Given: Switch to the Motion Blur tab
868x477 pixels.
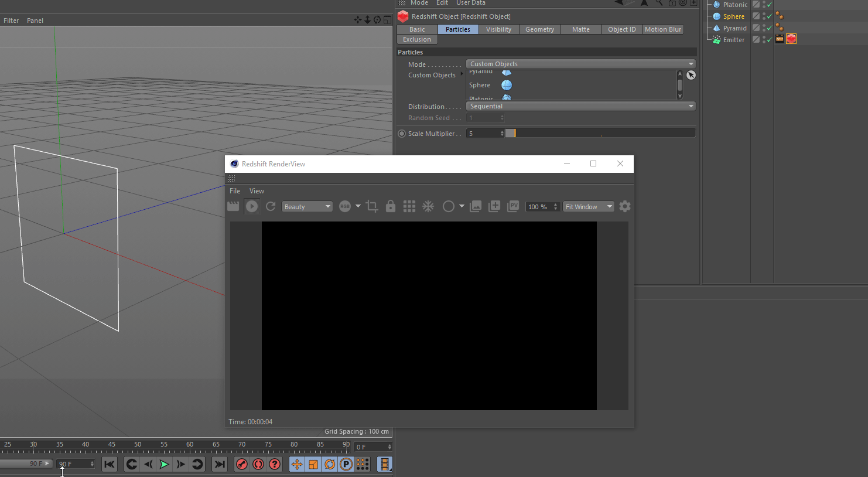Looking at the screenshot, I should click(x=663, y=29).
